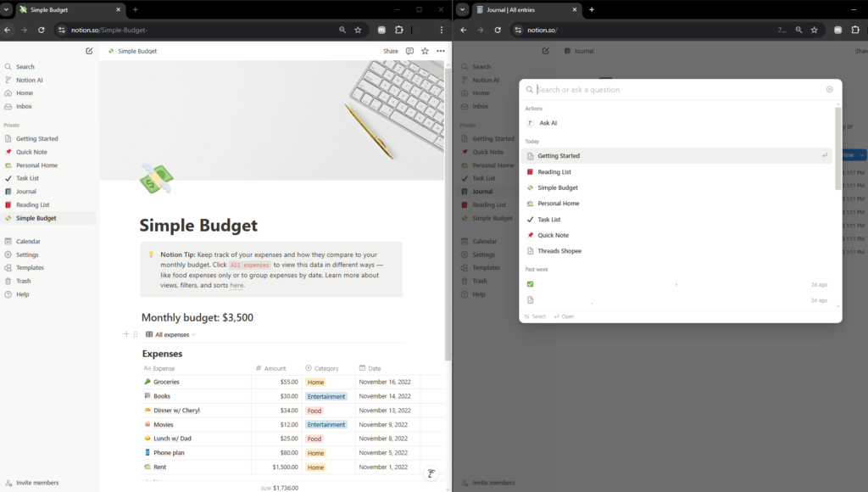Image resolution: width=868 pixels, height=492 pixels.
Task: Select the Simple Budget browser tab
Action: click(x=70, y=9)
